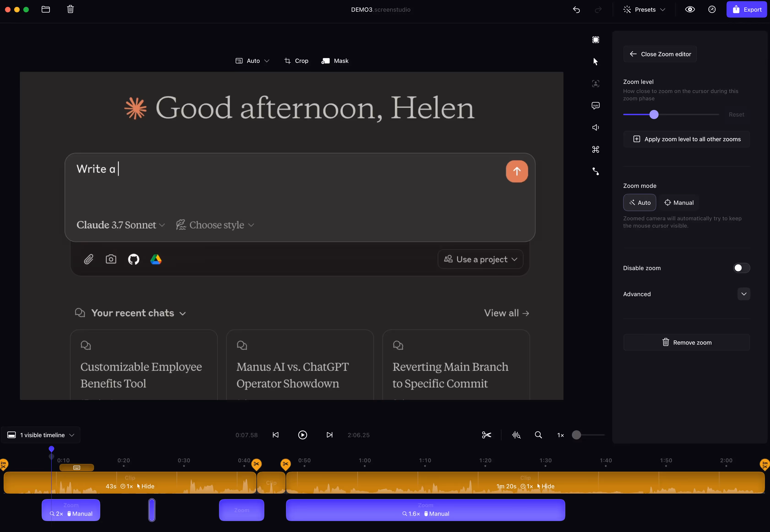Screen dimensions: 770x532
Task: Open keyboard shortcuts command icon
Action: pyautogui.click(x=595, y=149)
